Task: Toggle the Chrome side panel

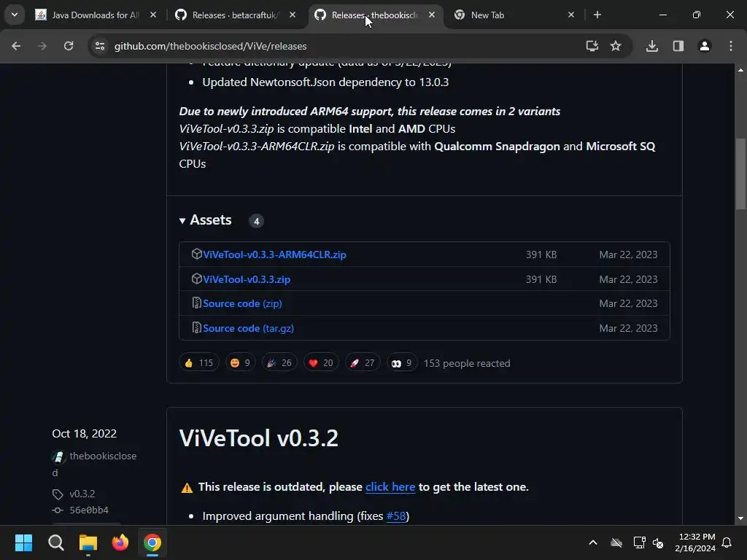Action: [678, 46]
